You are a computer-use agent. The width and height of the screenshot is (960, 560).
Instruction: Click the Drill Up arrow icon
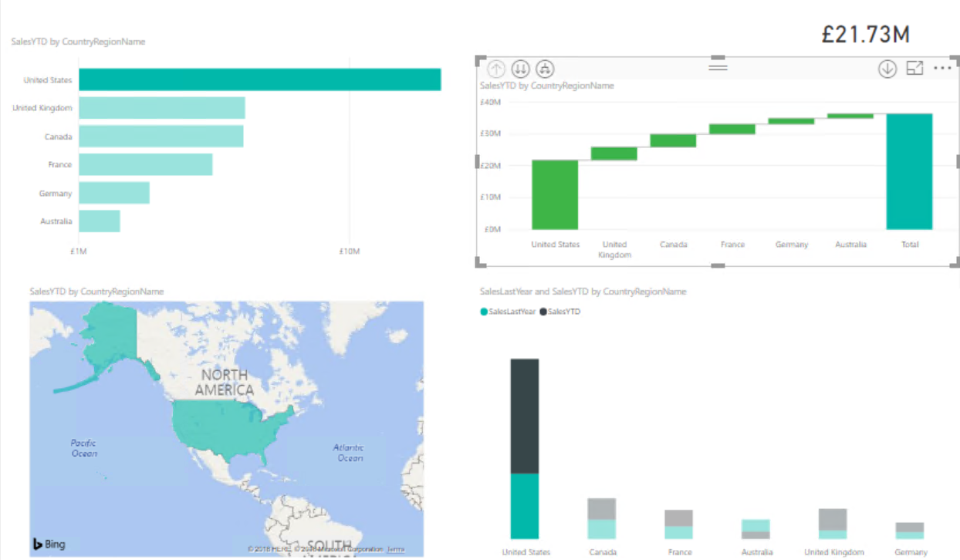tap(496, 69)
